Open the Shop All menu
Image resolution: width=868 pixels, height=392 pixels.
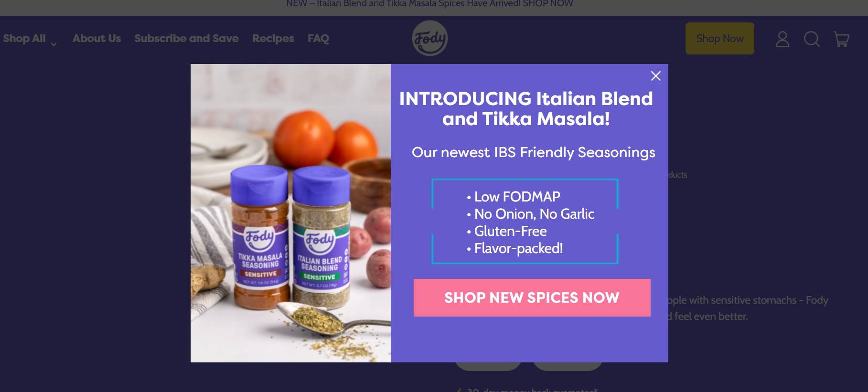click(24, 38)
